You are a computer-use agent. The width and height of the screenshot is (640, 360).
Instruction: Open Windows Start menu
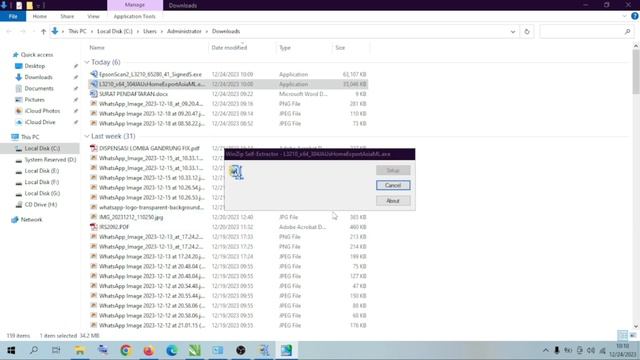click(x=11, y=350)
